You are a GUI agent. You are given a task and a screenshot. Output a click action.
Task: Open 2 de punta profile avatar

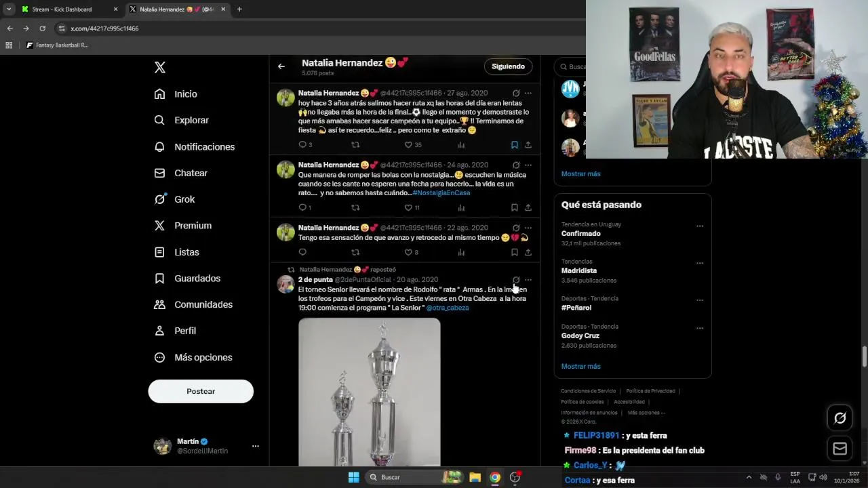(x=285, y=284)
